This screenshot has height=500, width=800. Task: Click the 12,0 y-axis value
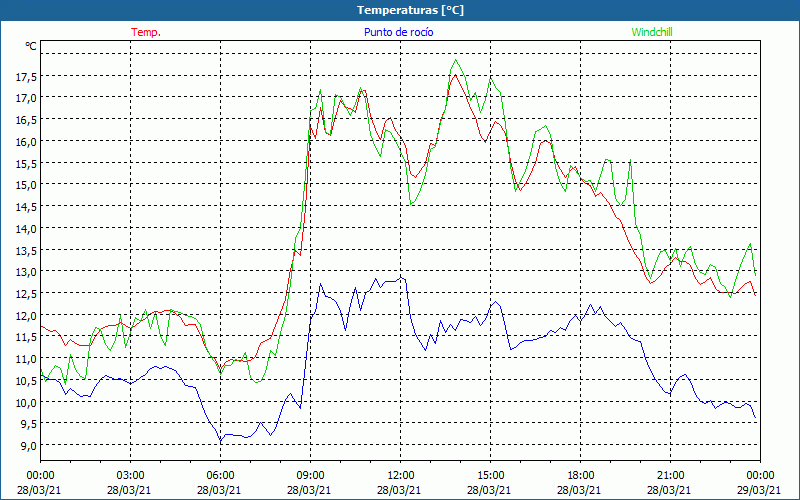point(26,315)
